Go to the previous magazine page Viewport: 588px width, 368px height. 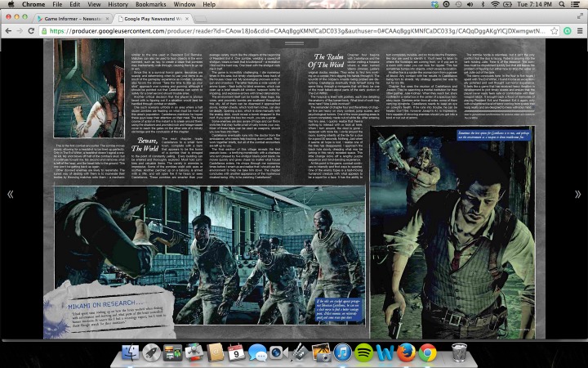coord(10,194)
